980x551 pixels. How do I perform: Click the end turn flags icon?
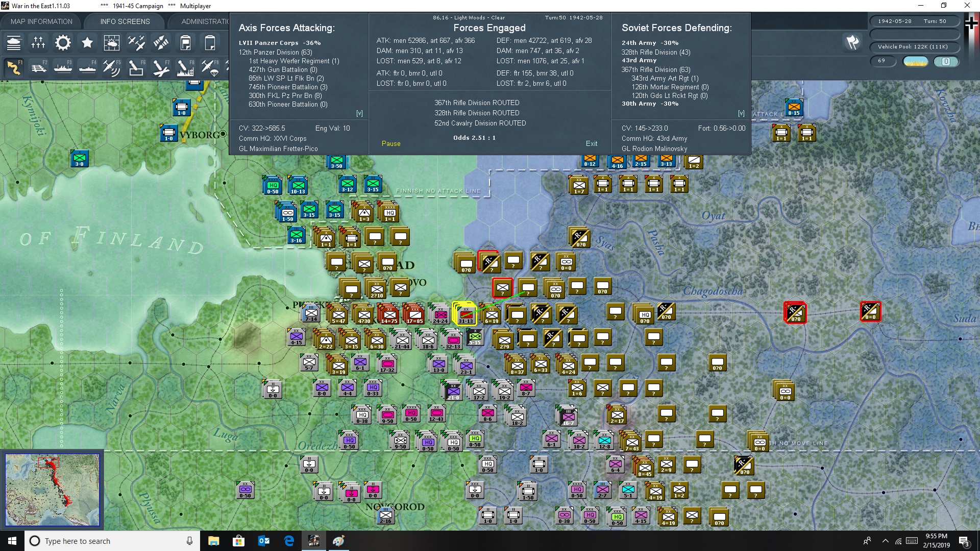(852, 42)
